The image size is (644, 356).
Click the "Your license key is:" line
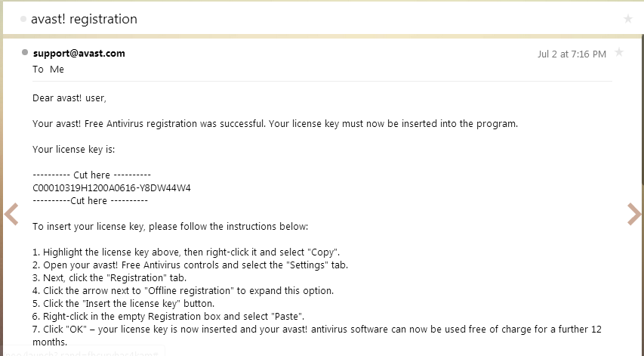point(74,149)
